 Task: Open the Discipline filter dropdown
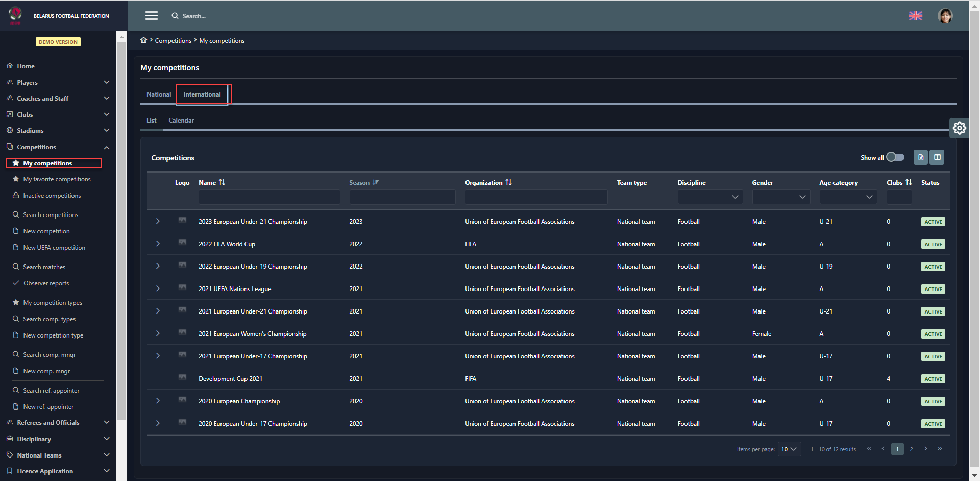tap(710, 197)
